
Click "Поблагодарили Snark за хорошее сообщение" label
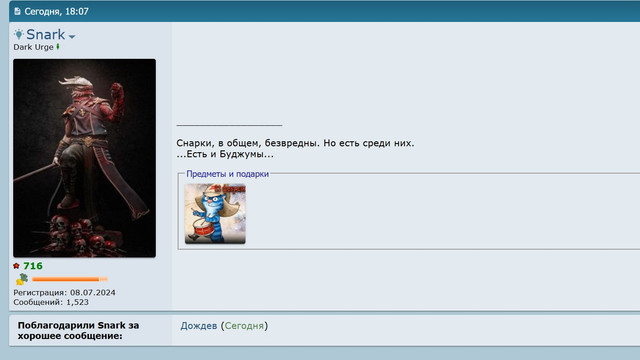point(78,331)
